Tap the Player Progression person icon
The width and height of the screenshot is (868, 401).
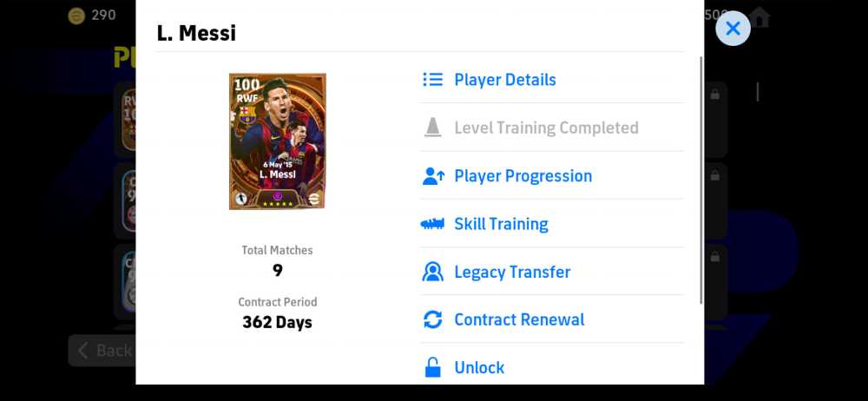coord(433,176)
